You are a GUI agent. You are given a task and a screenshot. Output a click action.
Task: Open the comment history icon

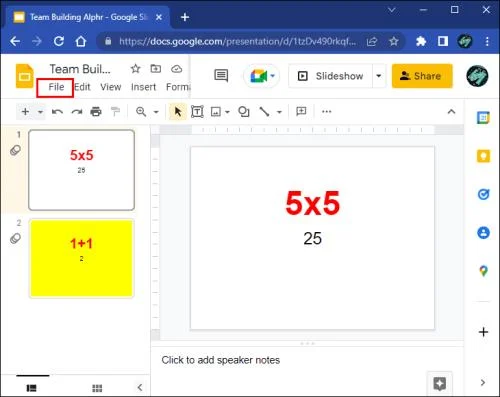pyautogui.click(x=221, y=76)
